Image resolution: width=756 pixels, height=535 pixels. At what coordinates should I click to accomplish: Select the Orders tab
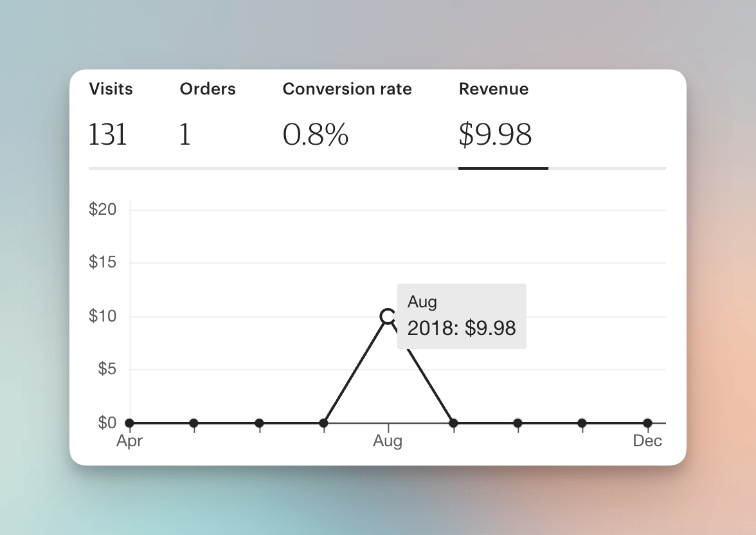[x=207, y=89]
